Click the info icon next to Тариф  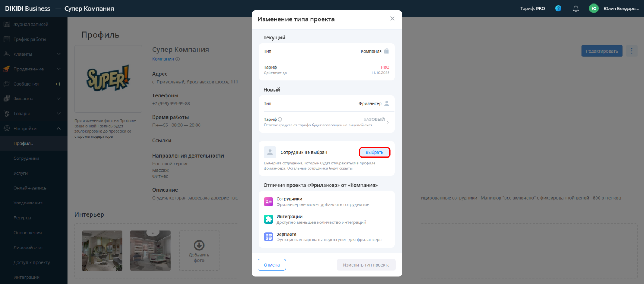pyautogui.click(x=280, y=119)
